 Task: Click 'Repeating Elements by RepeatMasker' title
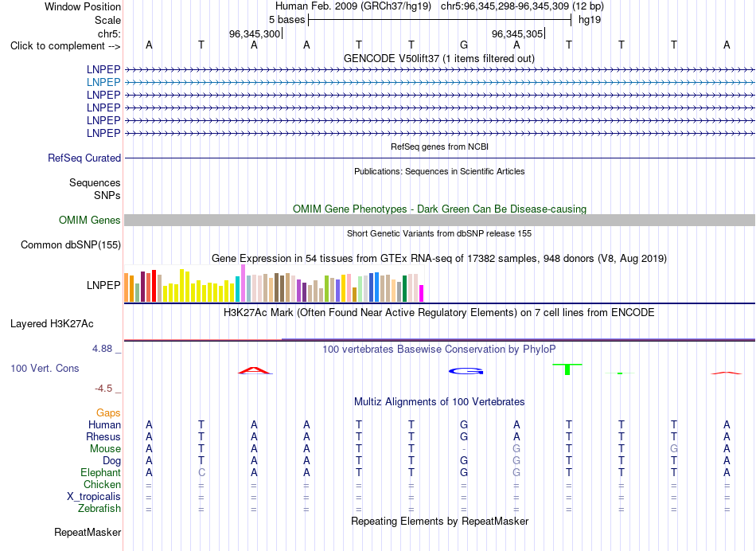tap(439, 522)
